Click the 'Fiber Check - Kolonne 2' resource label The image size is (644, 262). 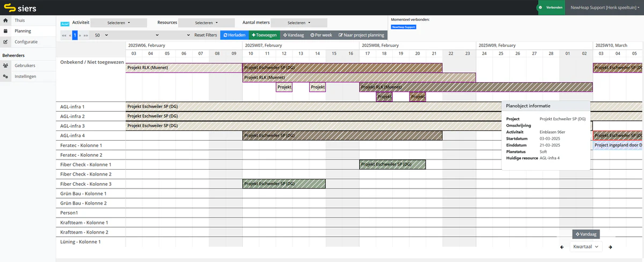86,174
